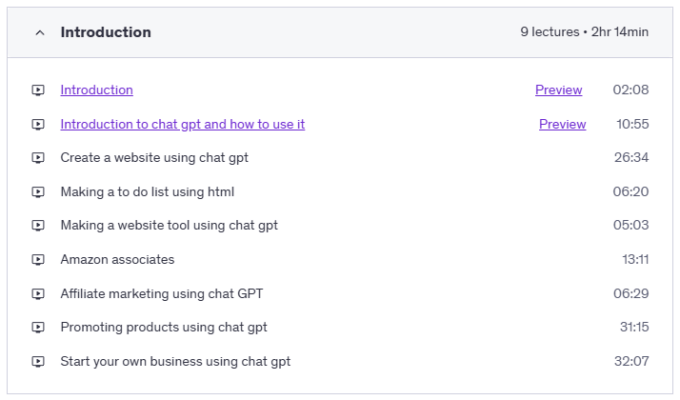This screenshot has width=680, height=400.
Task: Click video icon for Affiliate marketing lecture
Action: pyautogui.click(x=38, y=294)
